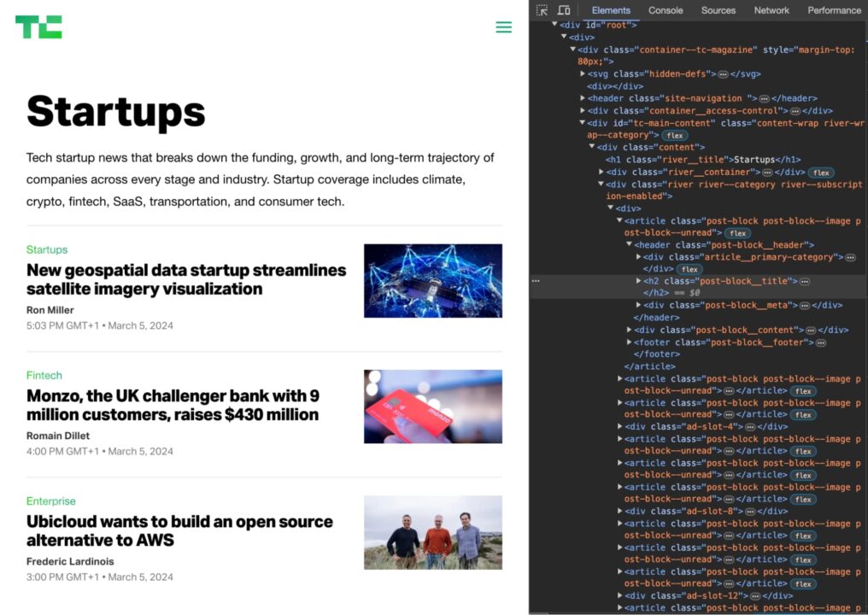Viewport: 868px width, 615px height.
Task: Click ellipsis badge in river__container row
Action: click(766, 173)
